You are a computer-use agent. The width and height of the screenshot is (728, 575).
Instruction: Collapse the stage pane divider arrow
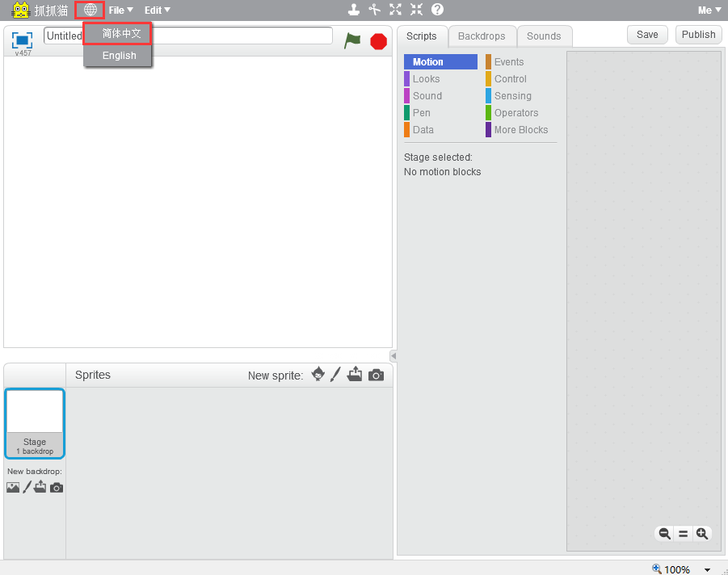coord(393,356)
